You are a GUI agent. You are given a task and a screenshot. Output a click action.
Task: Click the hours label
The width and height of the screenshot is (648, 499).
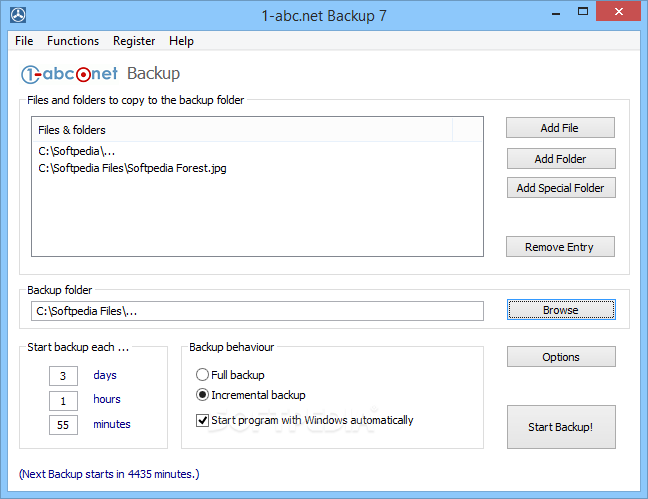tap(107, 399)
